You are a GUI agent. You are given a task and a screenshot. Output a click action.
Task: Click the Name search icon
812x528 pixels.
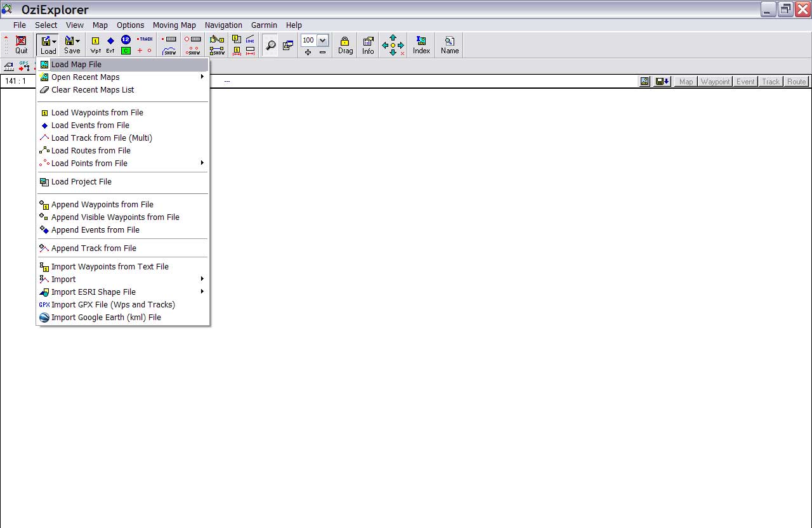[x=450, y=45]
